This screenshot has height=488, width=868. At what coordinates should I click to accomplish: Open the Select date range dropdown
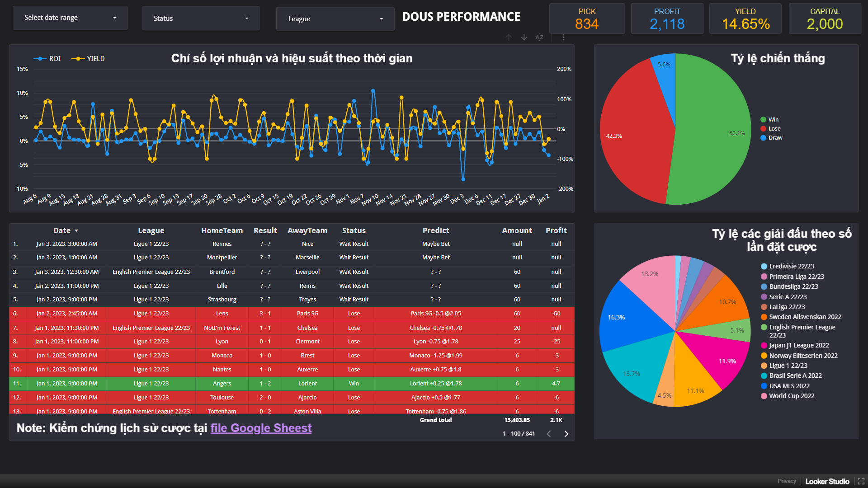70,18
